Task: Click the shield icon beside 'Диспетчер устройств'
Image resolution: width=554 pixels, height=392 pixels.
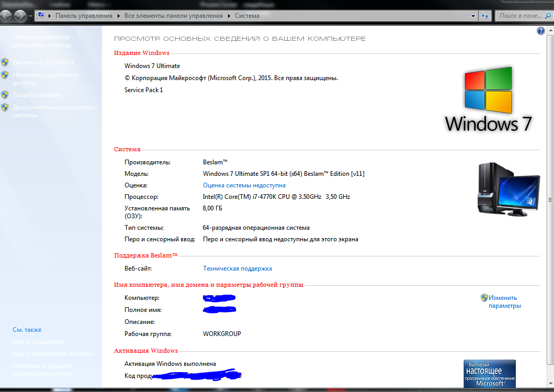Action: click(5, 62)
